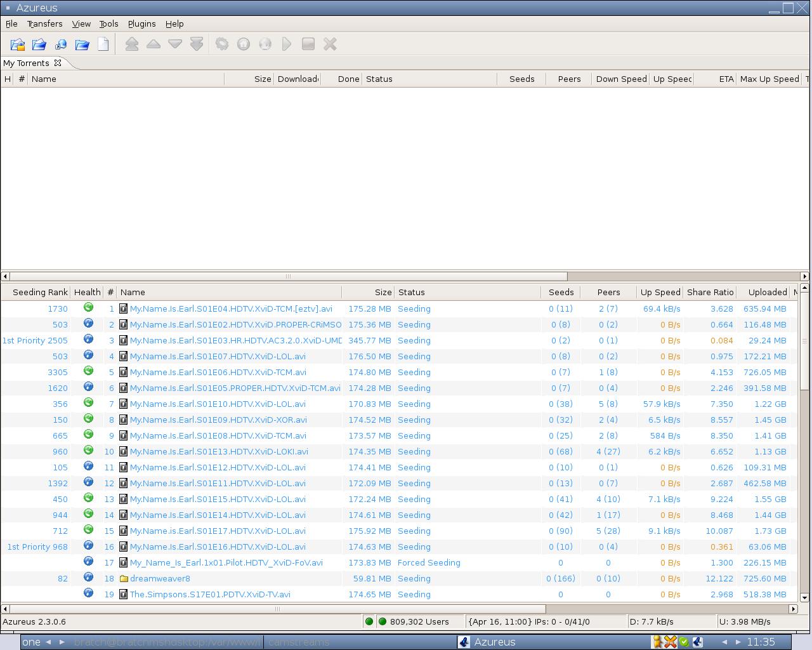This screenshot has width=812, height=650.
Task: Click the orange X tray icon
Action: tap(671, 642)
